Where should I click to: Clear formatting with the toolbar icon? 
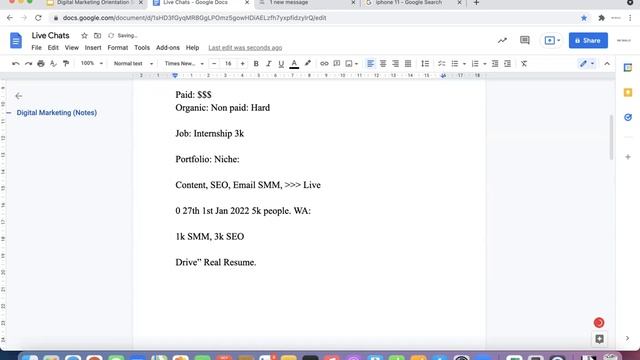pos(524,64)
